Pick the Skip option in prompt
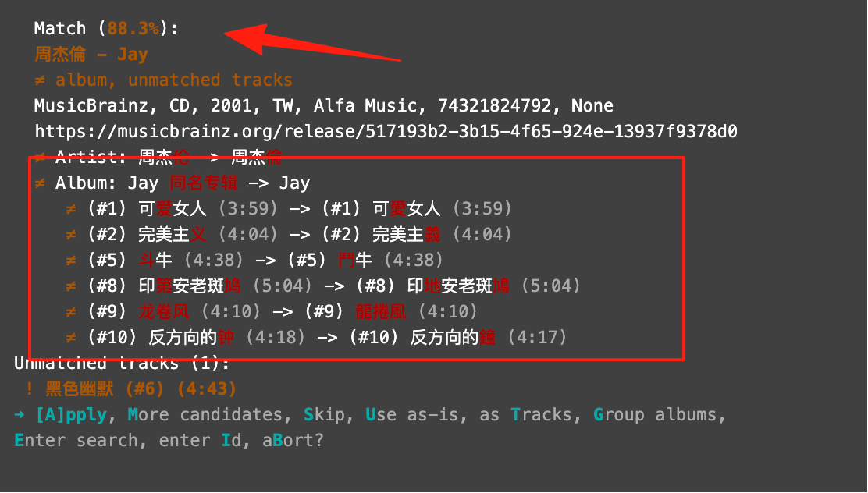 324,414
